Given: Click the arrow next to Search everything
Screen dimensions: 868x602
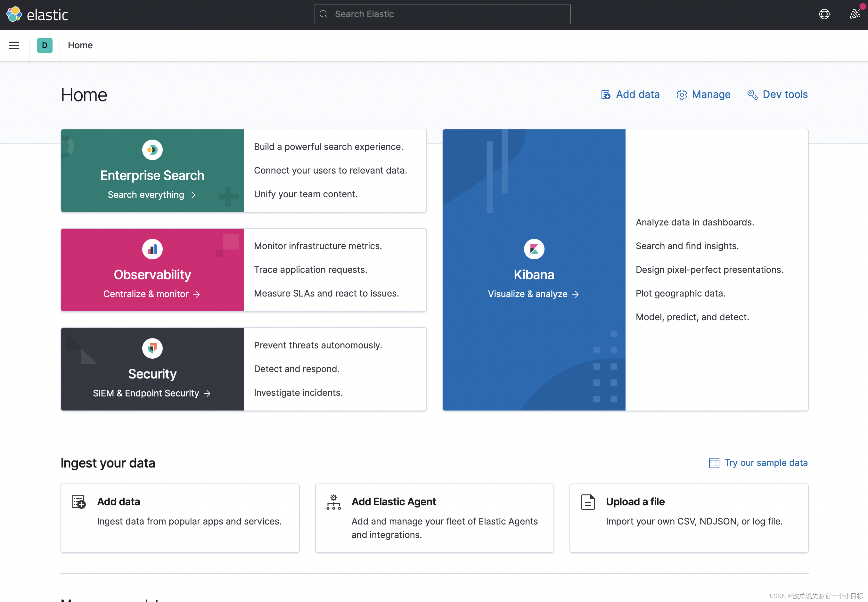Looking at the screenshot, I should coord(192,195).
